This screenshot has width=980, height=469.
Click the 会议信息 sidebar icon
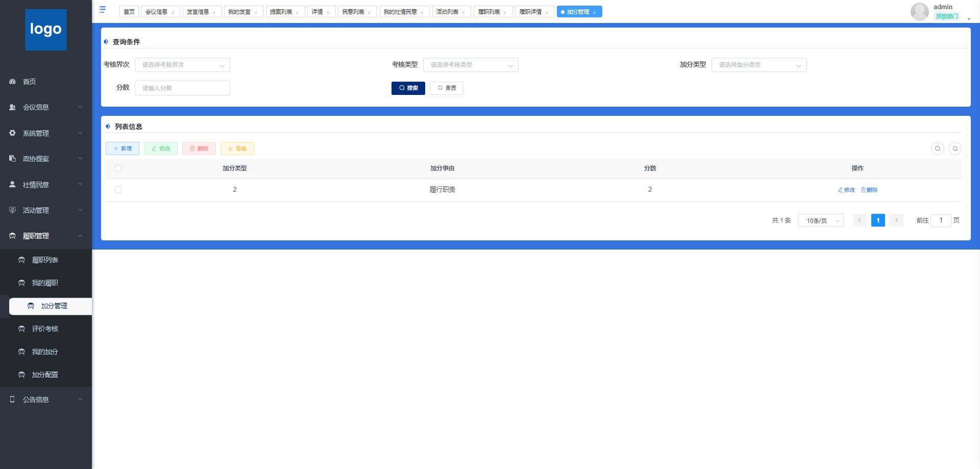pyautogui.click(x=12, y=107)
